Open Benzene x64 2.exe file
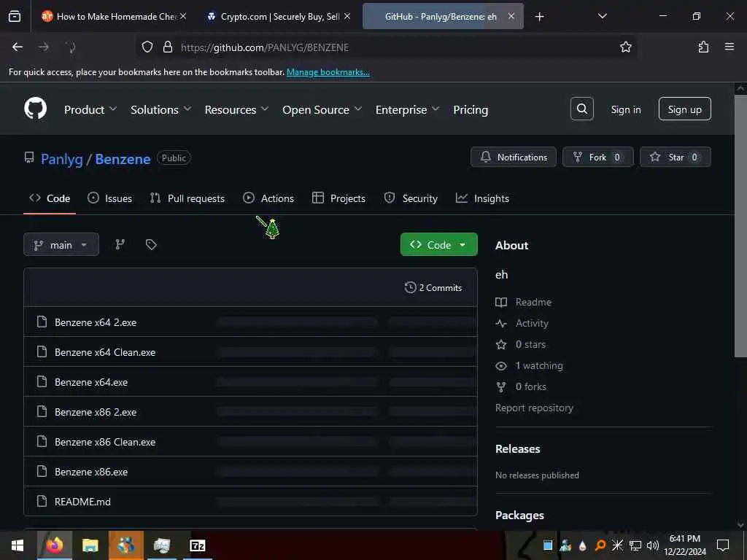 96,322
